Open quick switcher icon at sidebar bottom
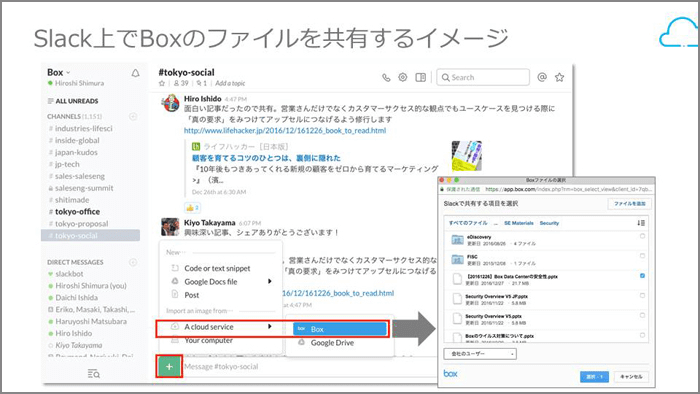This screenshot has height=394, width=700. click(94, 373)
